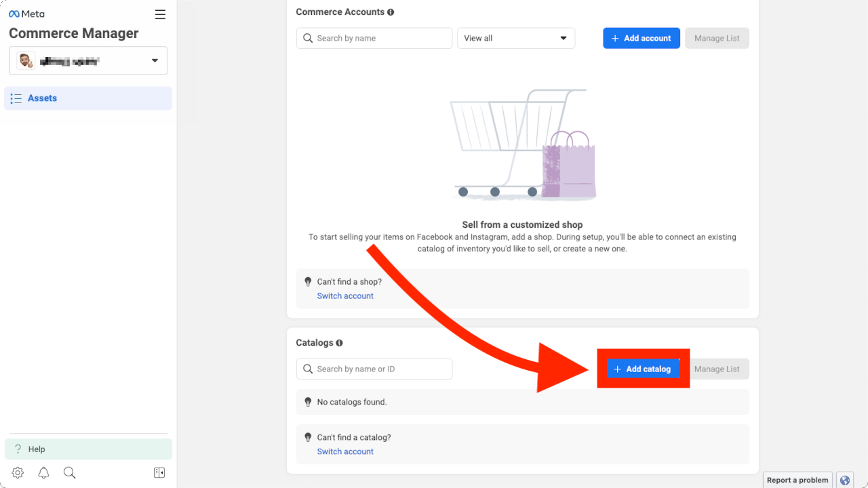Click info icon next to Catalogs
This screenshot has height=488, width=868.
[340, 343]
